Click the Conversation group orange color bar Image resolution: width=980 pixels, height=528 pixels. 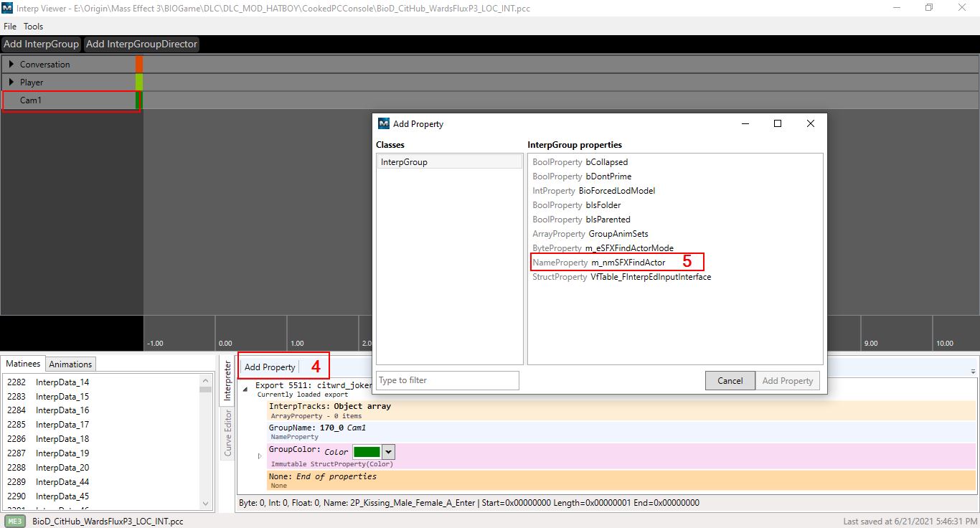(x=139, y=65)
